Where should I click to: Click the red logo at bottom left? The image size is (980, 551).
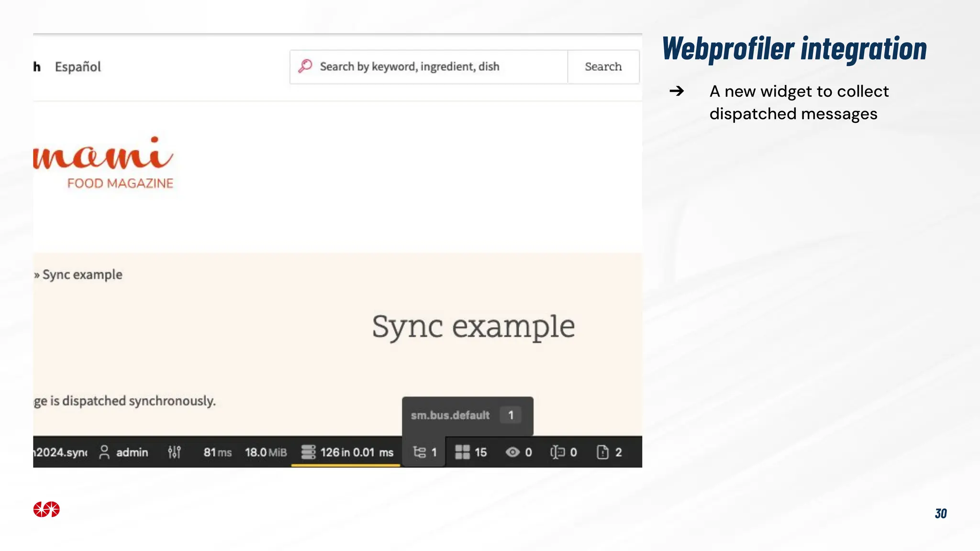click(46, 509)
